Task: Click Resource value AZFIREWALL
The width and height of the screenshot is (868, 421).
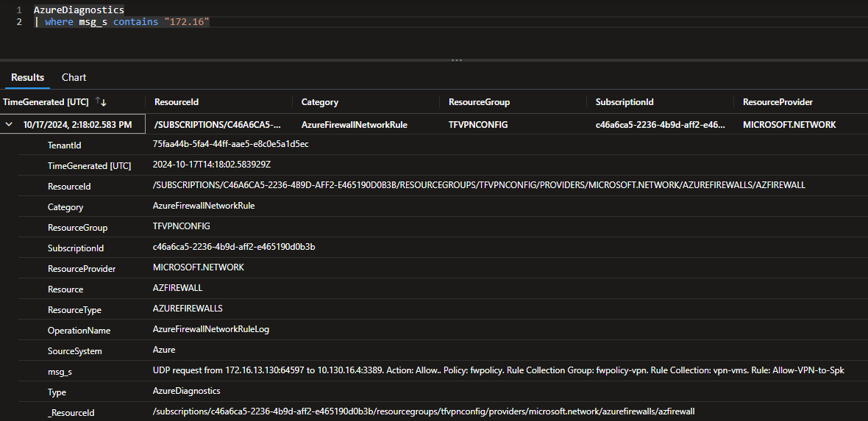Action: pyautogui.click(x=178, y=288)
